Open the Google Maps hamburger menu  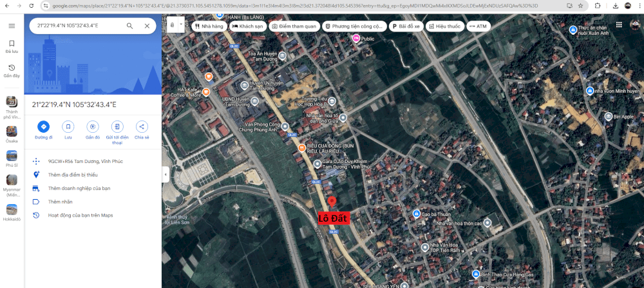click(x=12, y=26)
